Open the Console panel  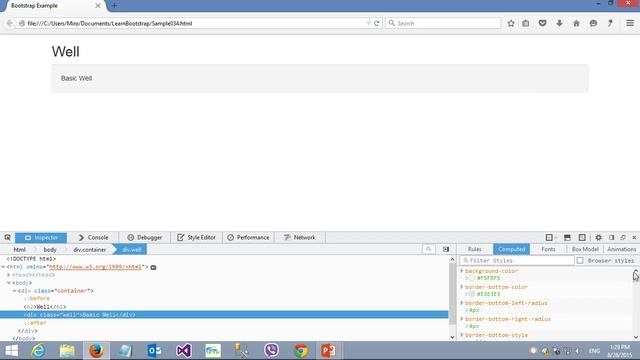[93, 238]
